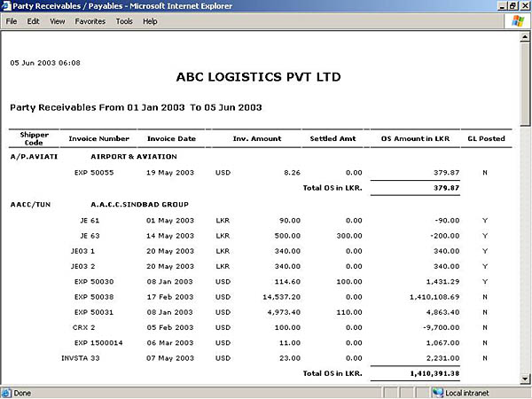Click invoice number INVSTA 33
Image resolution: width=532 pixels, height=399 pixels.
tap(81, 358)
